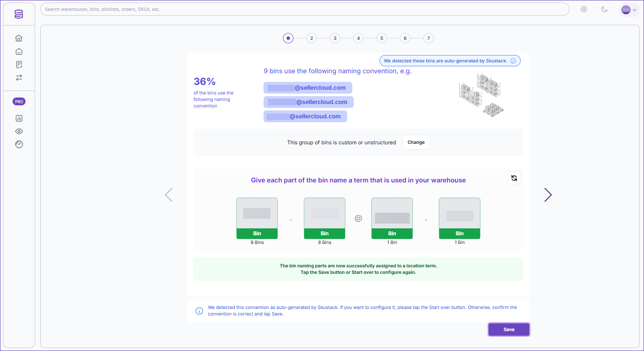Click the Skustack logo icon

point(19,14)
